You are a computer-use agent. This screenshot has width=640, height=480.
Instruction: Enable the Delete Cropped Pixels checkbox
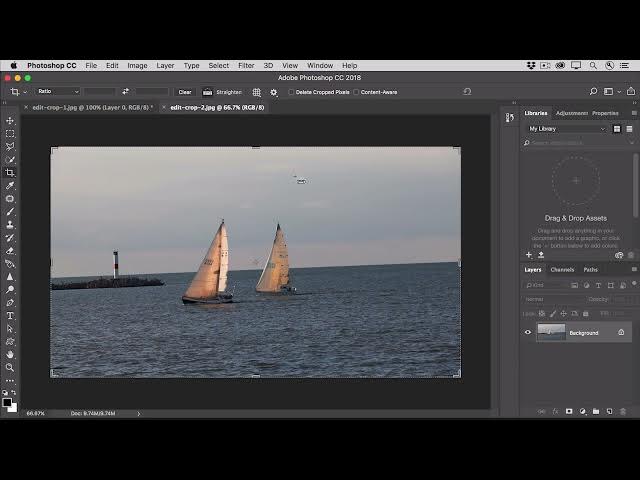click(292, 92)
